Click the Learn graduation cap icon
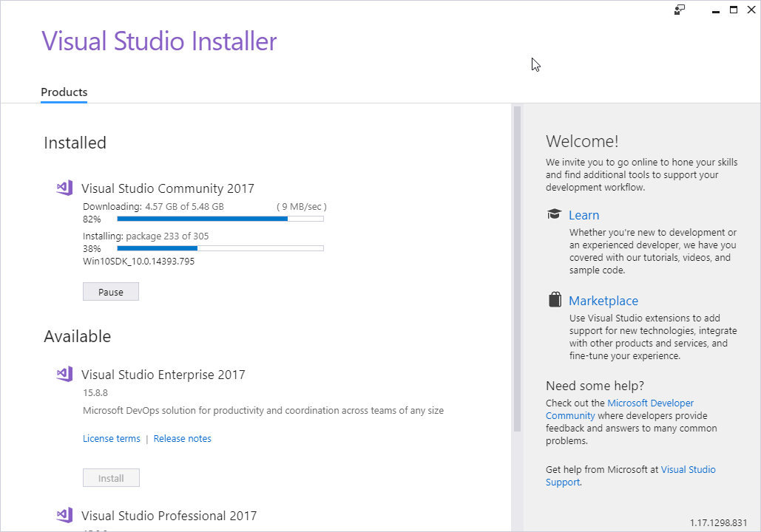The height and width of the screenshot is (532, 761). pos(554,215)
